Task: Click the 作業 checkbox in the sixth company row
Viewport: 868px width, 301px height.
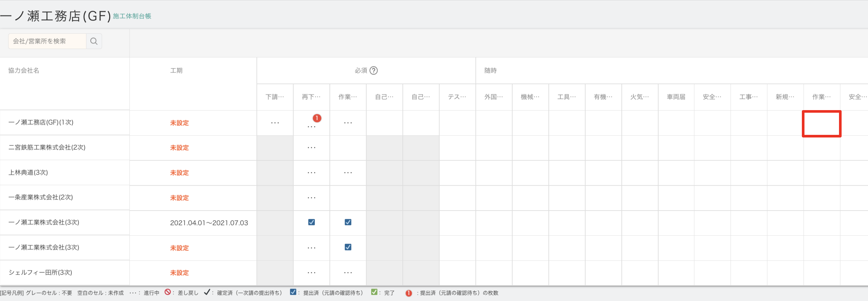Action: click(x=348, y=247)
